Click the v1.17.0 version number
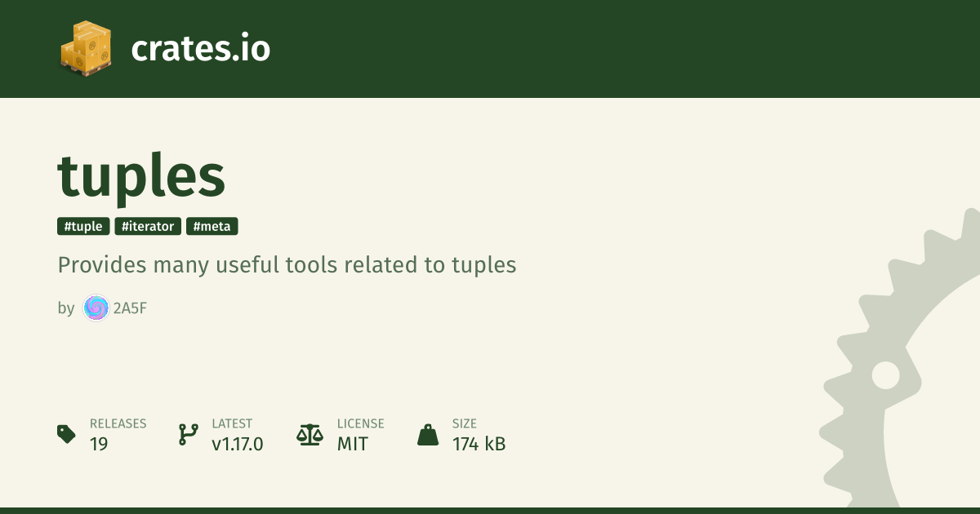This screenshot has height=514, width=980. [237, 445]
